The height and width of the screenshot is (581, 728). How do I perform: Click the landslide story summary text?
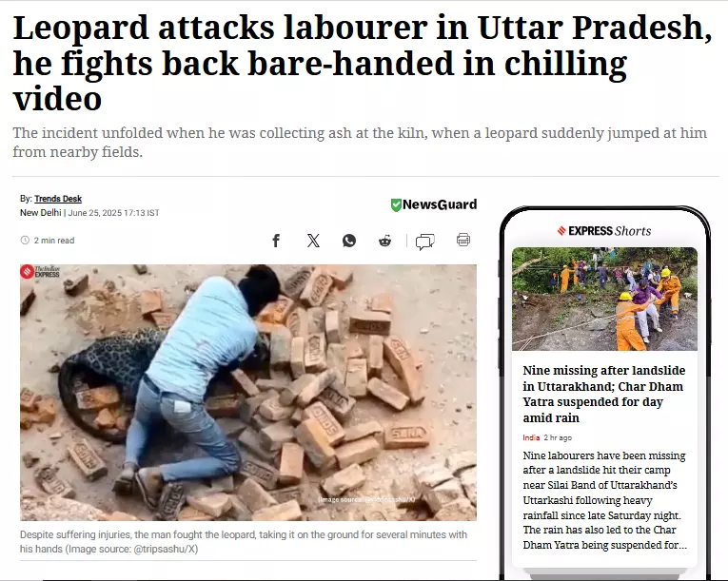[x=604, y=500]
